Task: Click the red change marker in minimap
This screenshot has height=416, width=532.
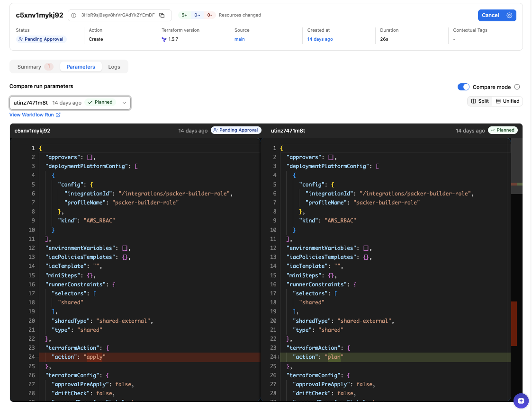Action: click(x=514, y=324)
